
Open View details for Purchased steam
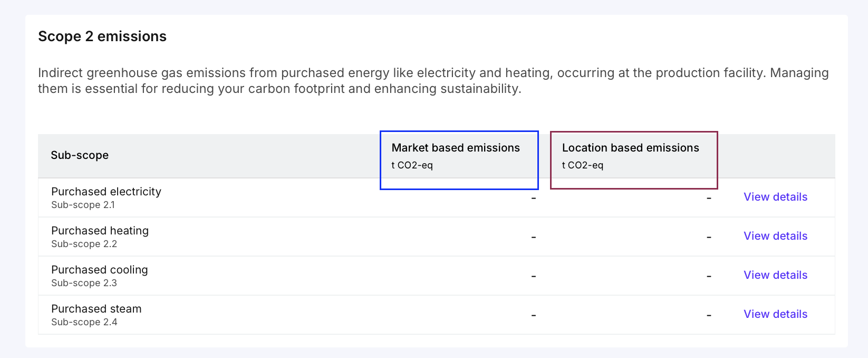775,314
